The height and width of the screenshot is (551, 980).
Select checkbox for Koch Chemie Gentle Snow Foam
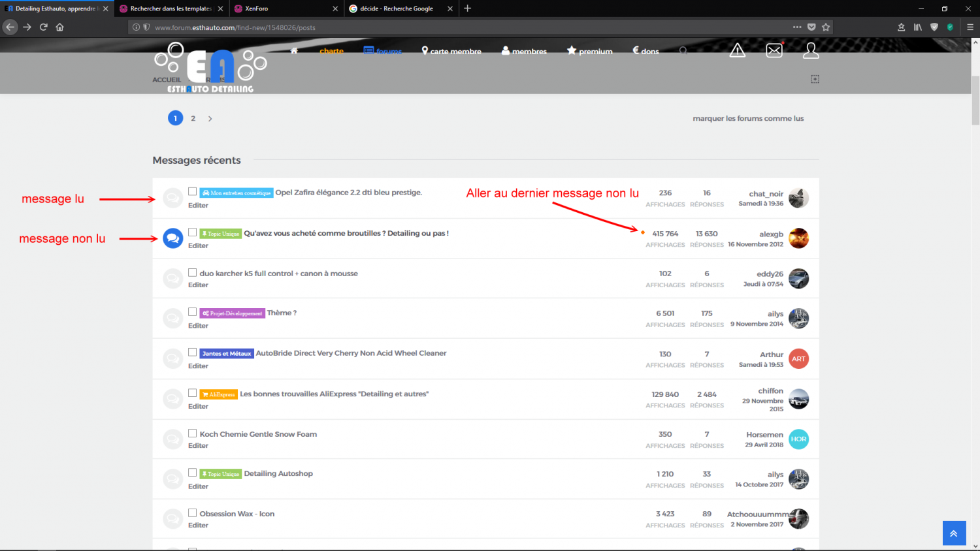pos(193,433)
